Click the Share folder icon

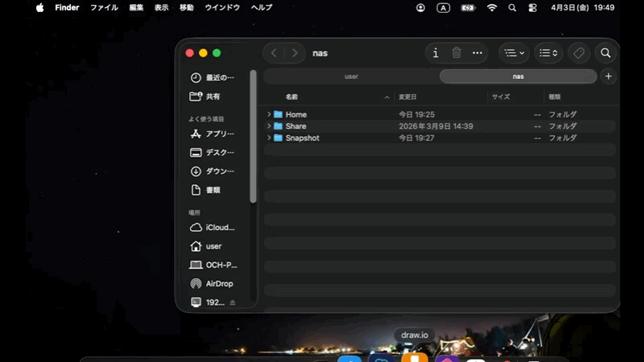coord(278,126)
